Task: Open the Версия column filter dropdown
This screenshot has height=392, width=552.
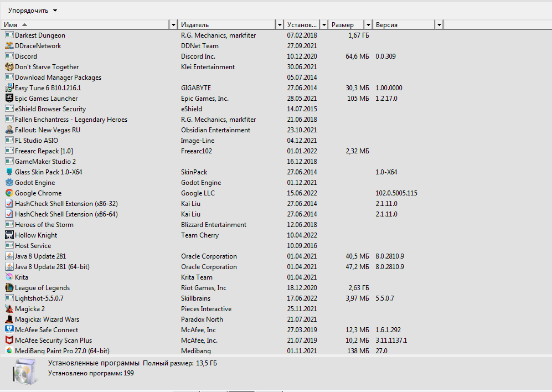Action: pos(439,25)
